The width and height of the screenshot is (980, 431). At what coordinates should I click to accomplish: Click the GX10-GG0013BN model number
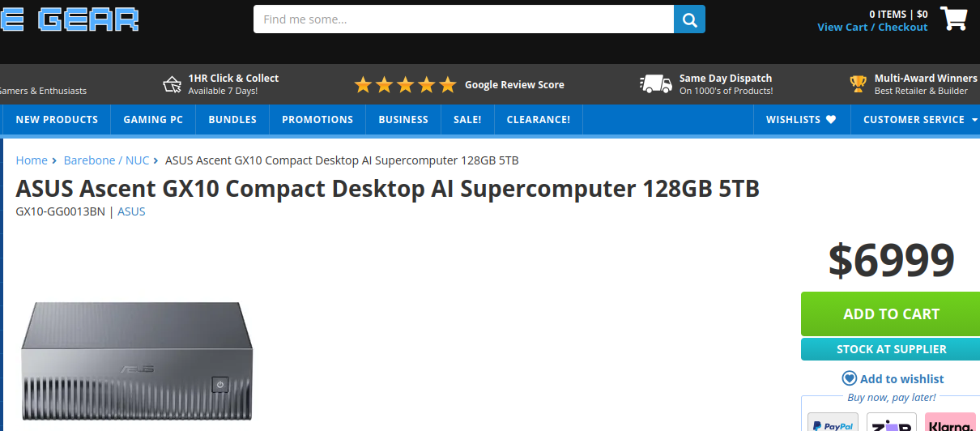click(x=61, y=211)
